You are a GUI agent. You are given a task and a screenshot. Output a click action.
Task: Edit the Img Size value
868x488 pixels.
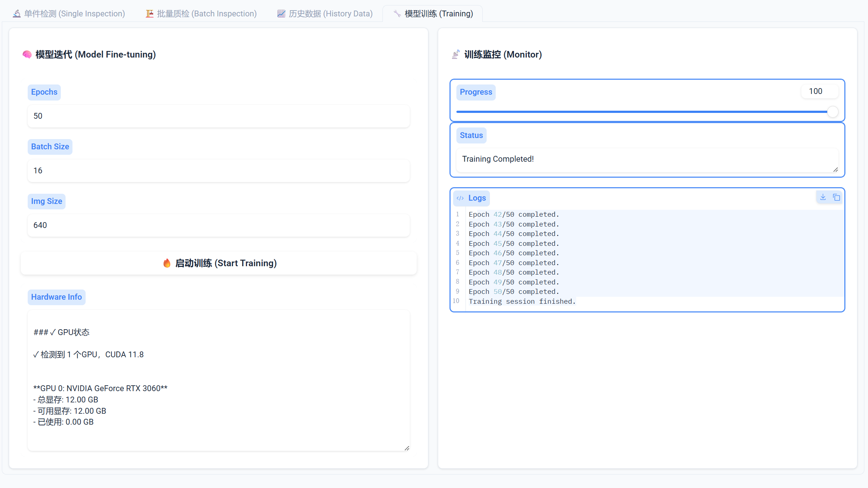click(x=219, y=225)
